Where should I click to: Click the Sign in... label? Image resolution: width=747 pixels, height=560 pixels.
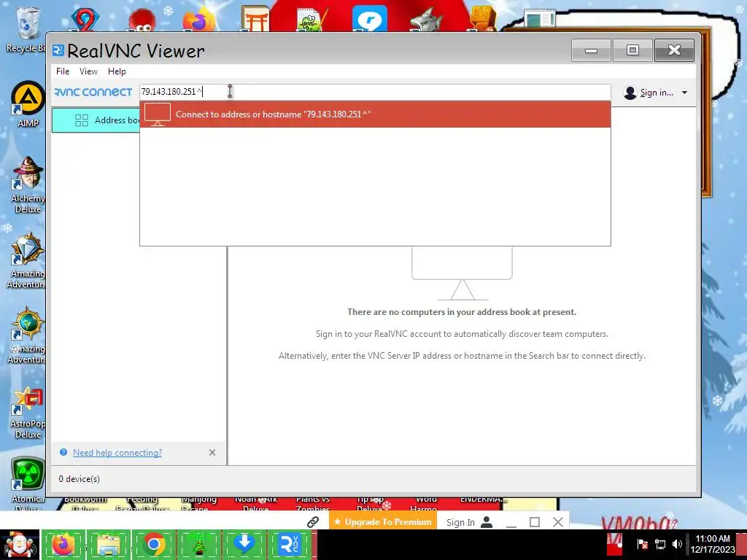click(657, 93)
